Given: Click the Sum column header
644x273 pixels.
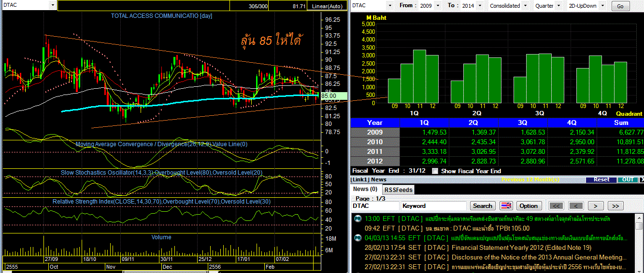Looking at the screenshot, I should [621, 123].
